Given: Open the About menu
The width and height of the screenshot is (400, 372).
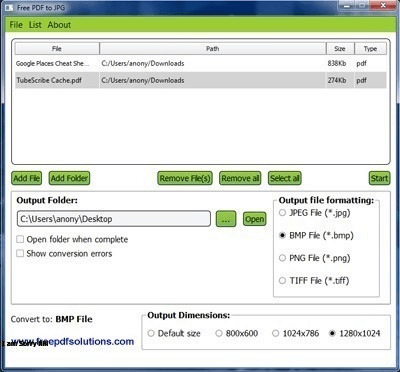Looking at the screenshot, I should coord(59,25).
